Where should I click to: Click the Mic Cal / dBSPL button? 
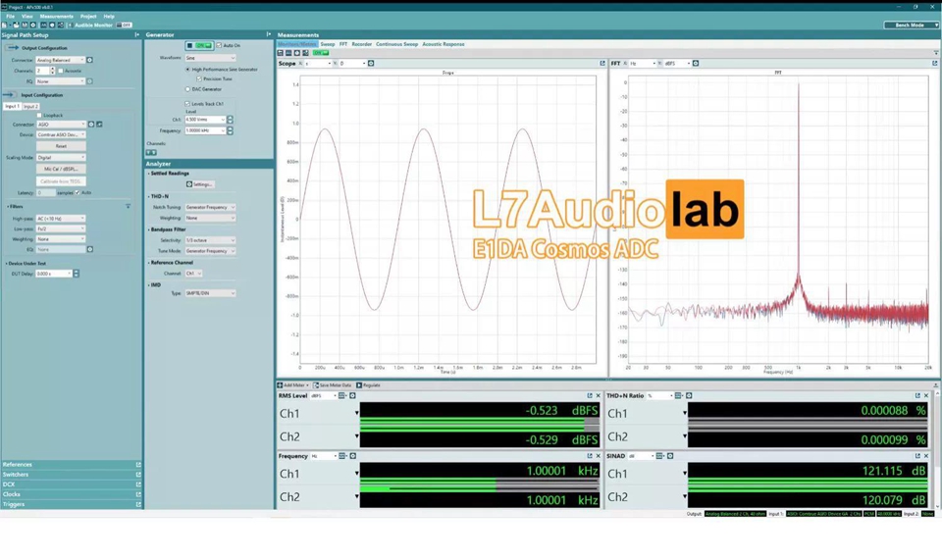point(61,169)
